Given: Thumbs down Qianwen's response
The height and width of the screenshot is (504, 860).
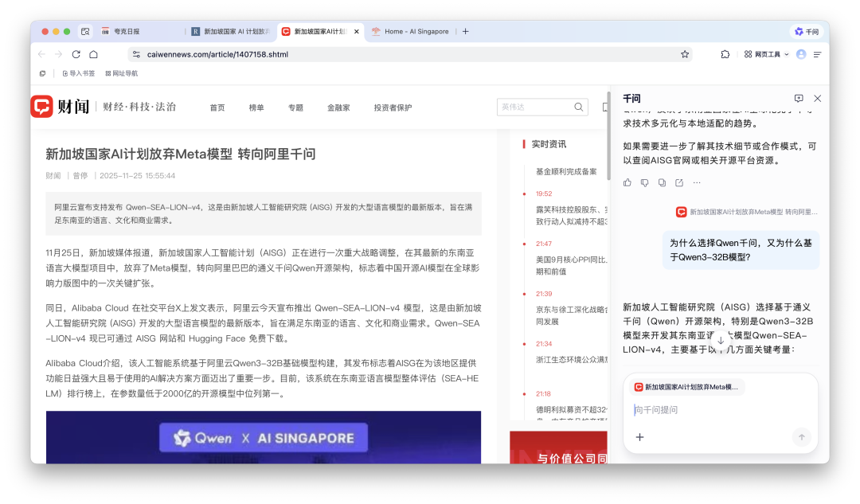Looking at the screenshot, I should (x=645, y=182).
